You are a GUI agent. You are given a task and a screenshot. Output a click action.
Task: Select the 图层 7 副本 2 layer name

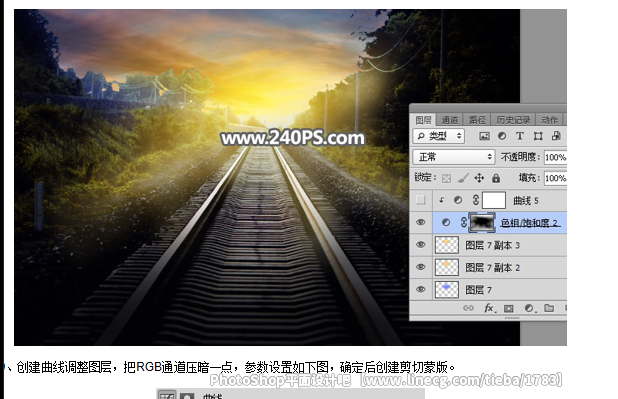(493, 268)
